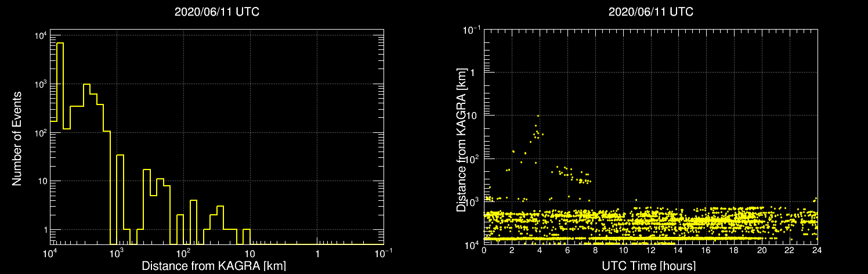Click the 10^4 tick on the scatter y-axis
This screenshot has height=274, width=868.
473,244
